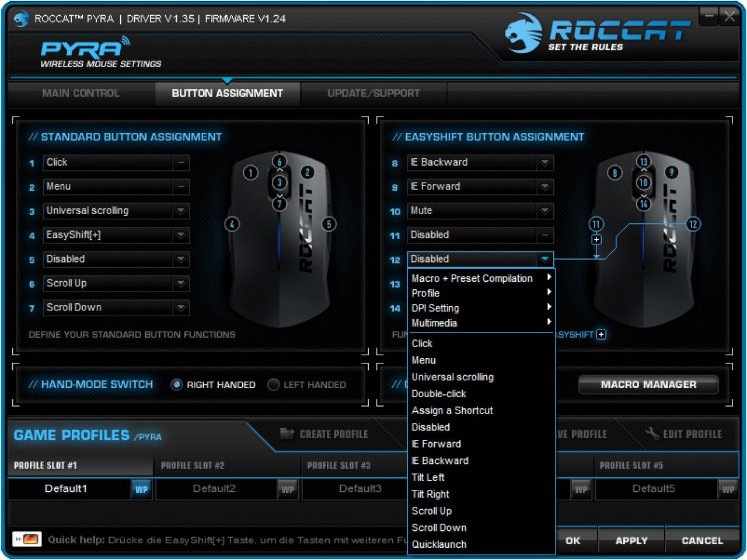Click the Create Profile icon

tap(287, 433)
